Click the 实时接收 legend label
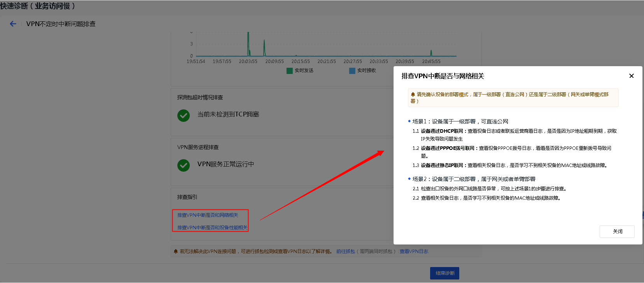 pyautogui.click(x=366, y=70)
